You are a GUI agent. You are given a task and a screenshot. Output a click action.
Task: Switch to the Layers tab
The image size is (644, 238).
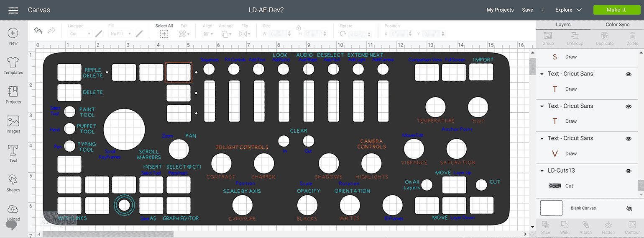coord(563,25)
